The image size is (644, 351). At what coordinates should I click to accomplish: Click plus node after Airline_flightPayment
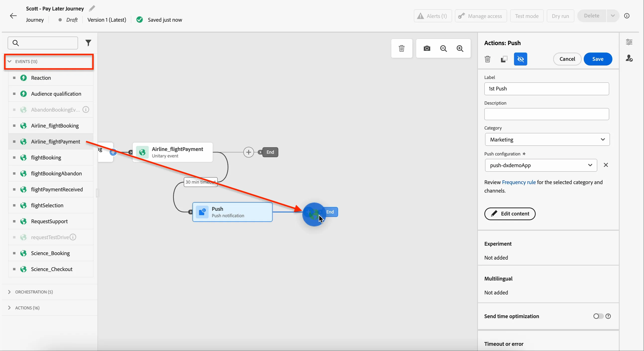pyautogui.click(x=249, y=152)
